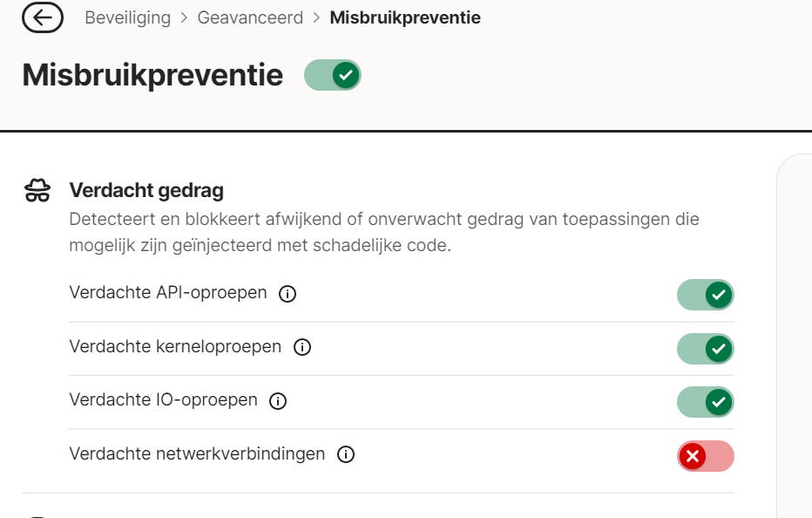Click the Verdachte netwerkverbindingen label
This screenshot has height=518, width=812.
(x=197, y=454)
